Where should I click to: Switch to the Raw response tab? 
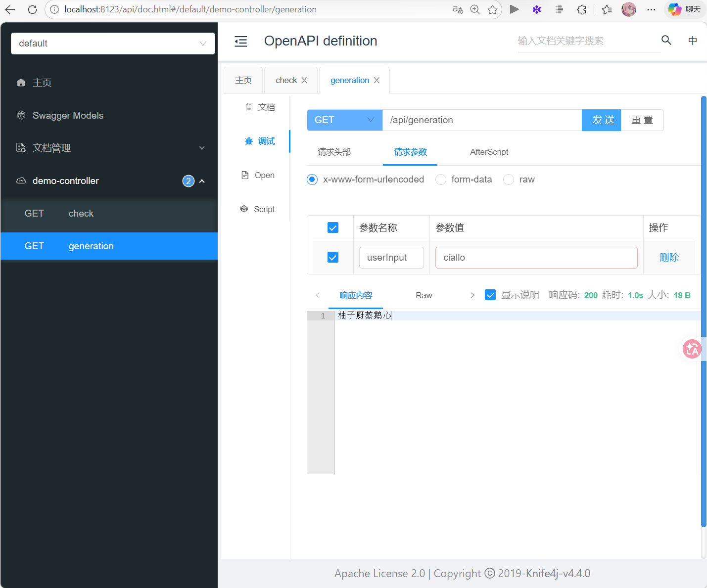pyautogui.click(x=424, y=295)
